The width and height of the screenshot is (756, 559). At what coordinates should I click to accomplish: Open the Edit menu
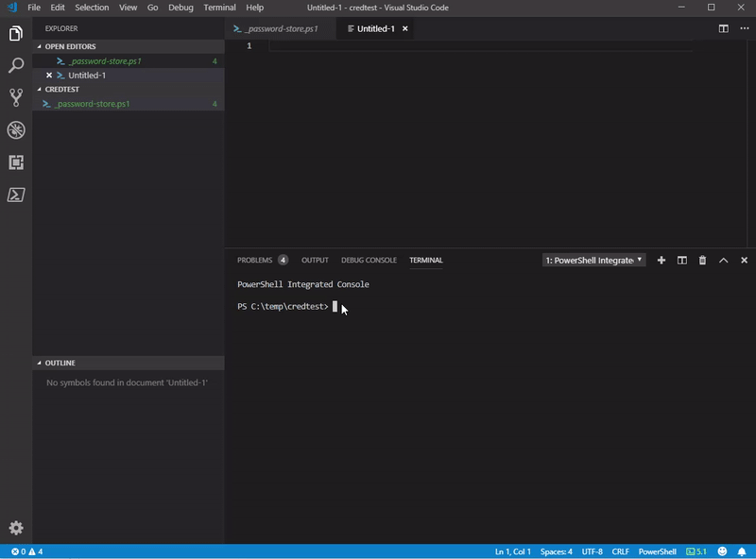coord(58,8)
